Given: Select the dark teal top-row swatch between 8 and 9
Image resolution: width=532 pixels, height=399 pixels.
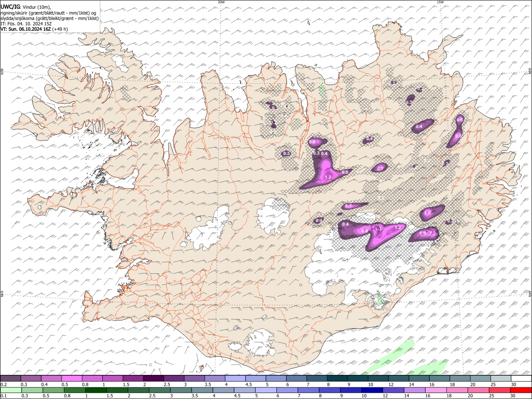Looking at the screenshot, I should [x=338, y=378].
